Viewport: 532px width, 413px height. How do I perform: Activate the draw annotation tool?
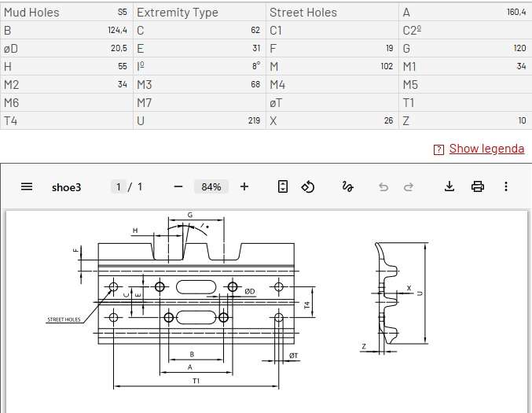347,186
